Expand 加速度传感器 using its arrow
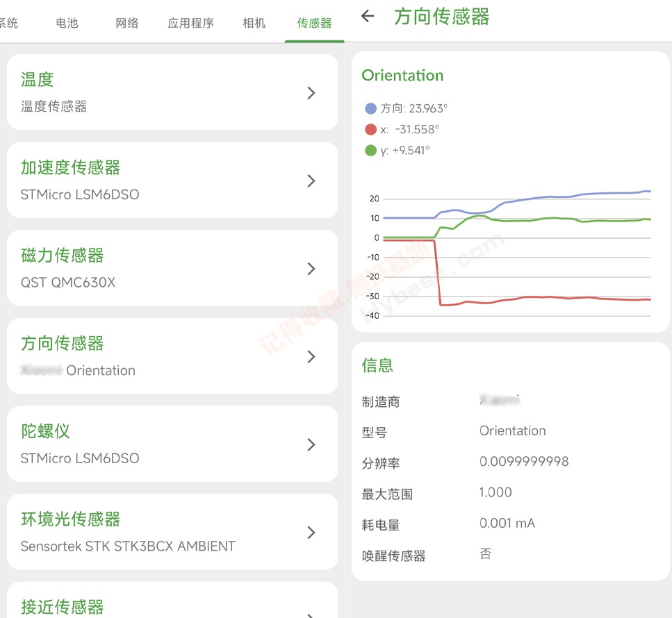The height and width of the screenshot is (618, 672). (x=311, y=181)
